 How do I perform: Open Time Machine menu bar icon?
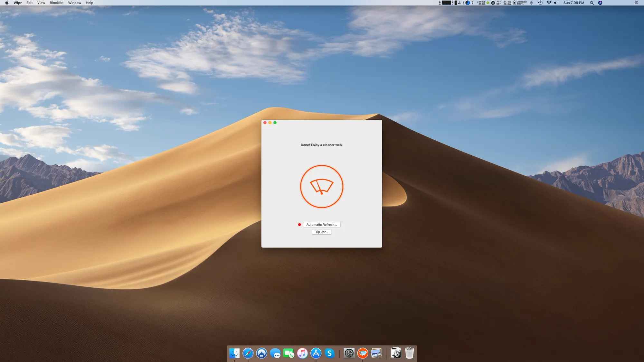(540, 3)
